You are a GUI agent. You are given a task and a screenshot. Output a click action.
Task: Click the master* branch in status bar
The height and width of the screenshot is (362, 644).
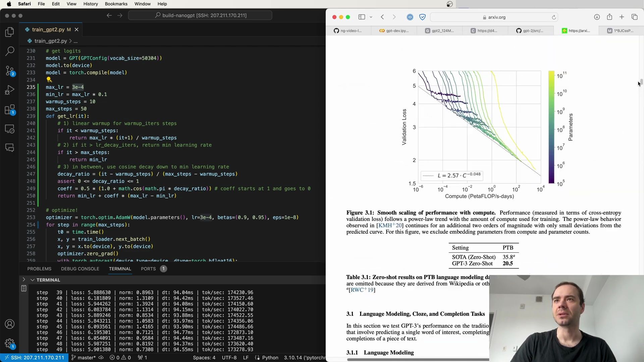coord(84,358)
